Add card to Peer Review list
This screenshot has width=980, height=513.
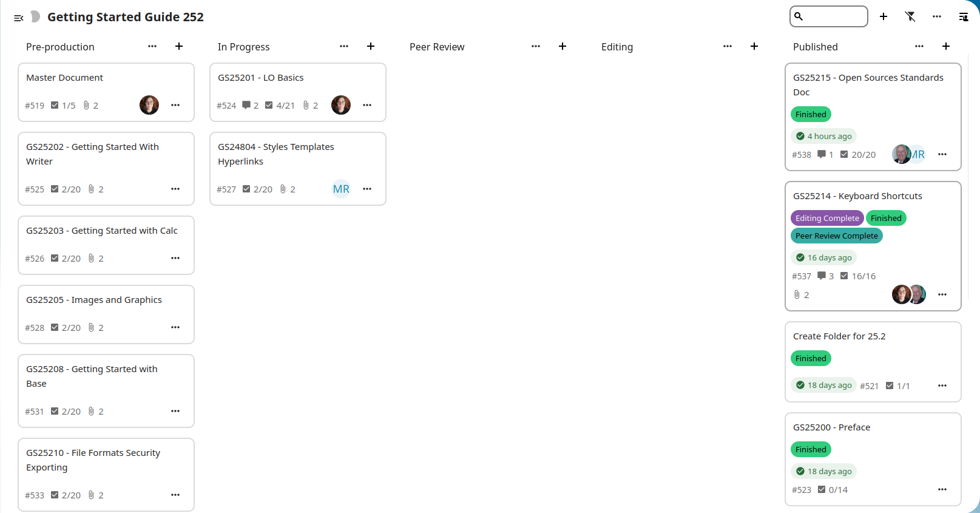pos(563,46)
